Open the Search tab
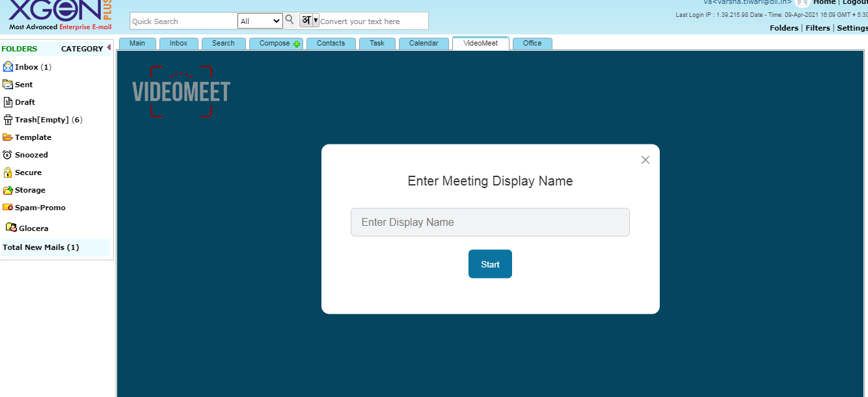Viewport: 868px width, 397px height. (x=223, y=44)
